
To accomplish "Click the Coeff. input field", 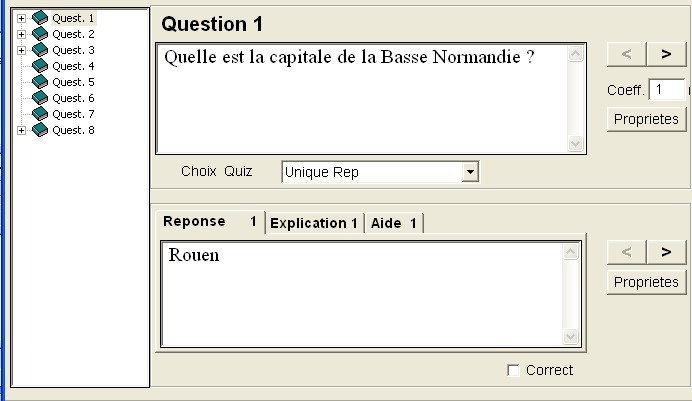I will [x=666, y=90].
